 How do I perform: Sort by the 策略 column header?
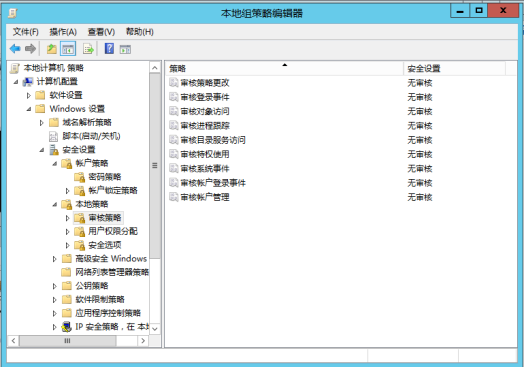pos(284,69)
